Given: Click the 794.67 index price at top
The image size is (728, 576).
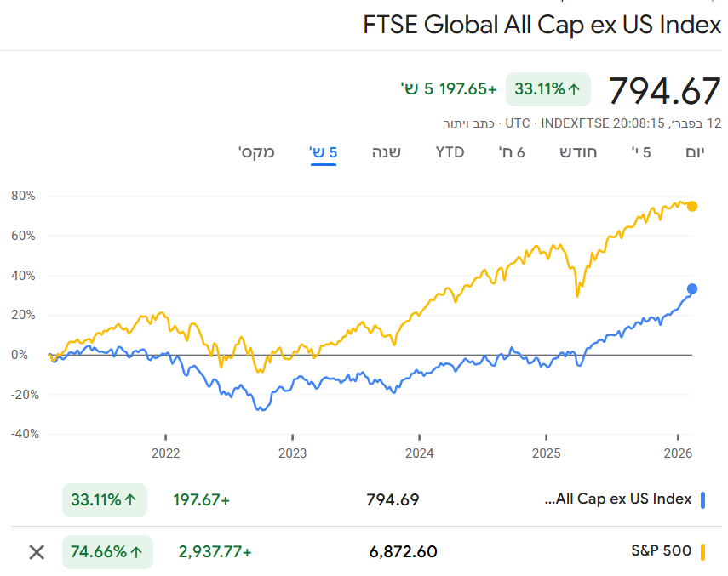Looking at the screenshot, I should click(665, 89).
